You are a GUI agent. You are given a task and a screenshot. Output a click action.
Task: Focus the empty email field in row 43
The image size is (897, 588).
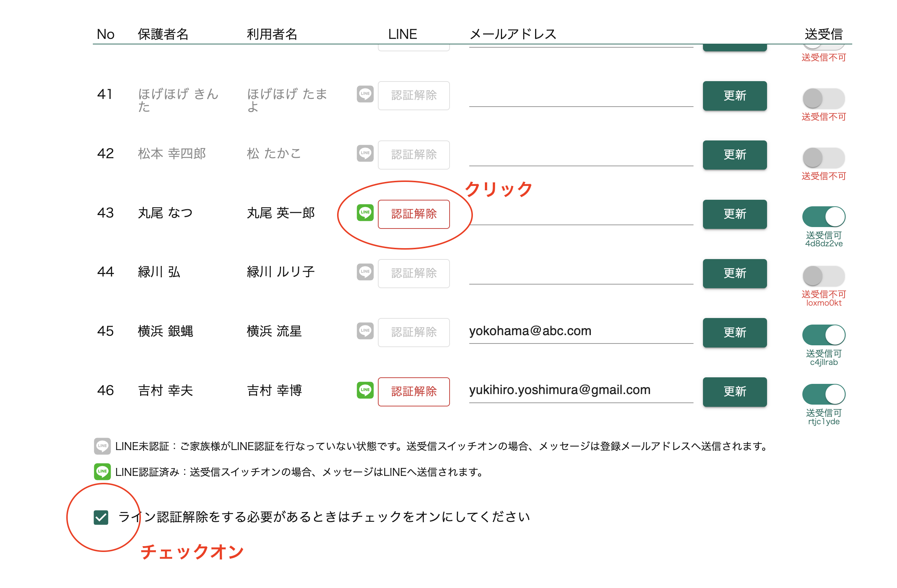pos(580,215)
